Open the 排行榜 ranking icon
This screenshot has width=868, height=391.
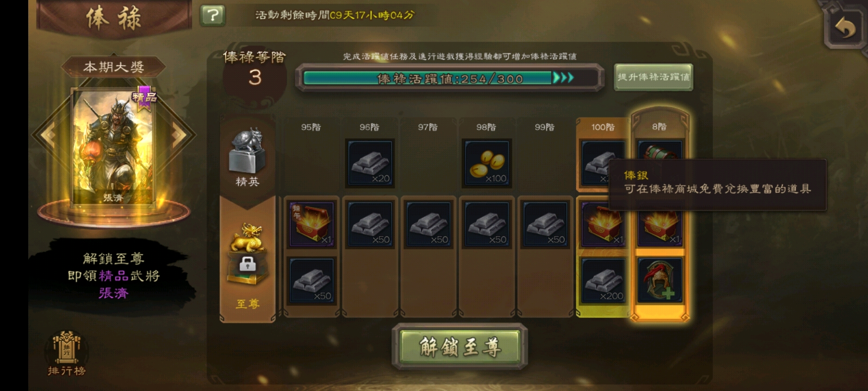click(66, 353)
